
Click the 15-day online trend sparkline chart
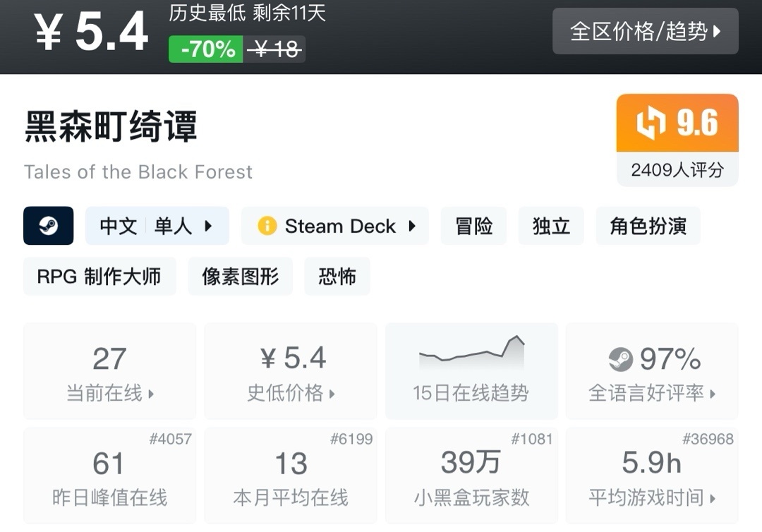(x=471, y=353)
